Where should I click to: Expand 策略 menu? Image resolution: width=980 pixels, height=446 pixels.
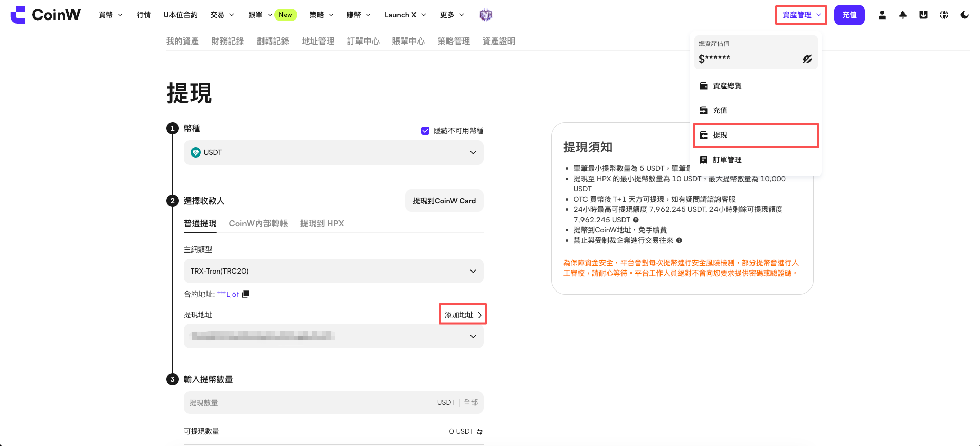point(322,15)
